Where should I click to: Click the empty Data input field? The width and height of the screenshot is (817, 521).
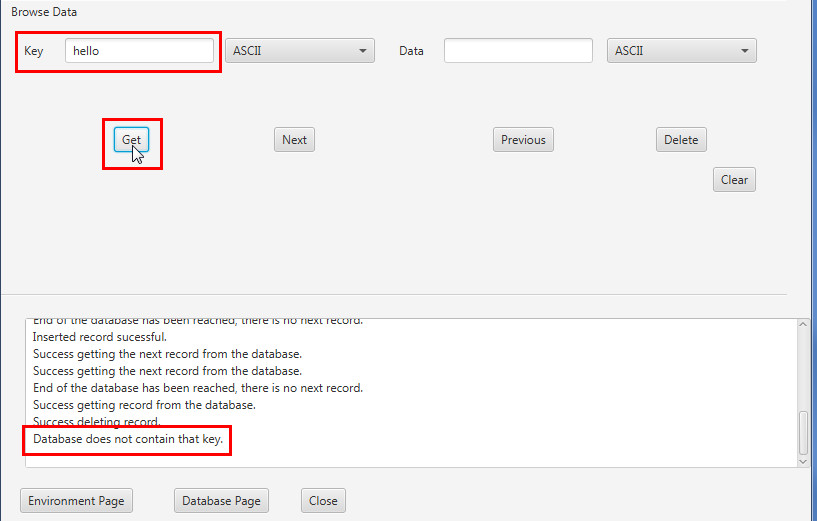518,51
